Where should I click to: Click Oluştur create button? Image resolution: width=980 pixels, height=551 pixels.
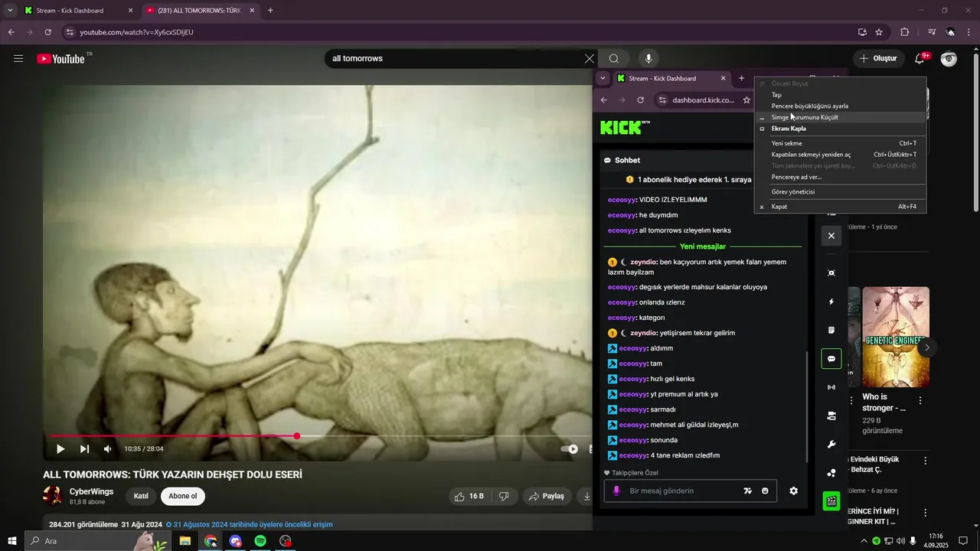coord(877,58)
